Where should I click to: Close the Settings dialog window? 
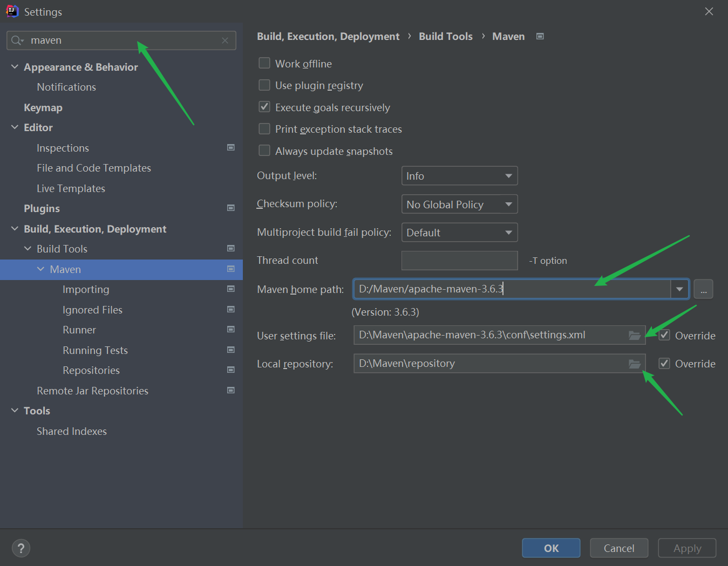click(709, 11)
